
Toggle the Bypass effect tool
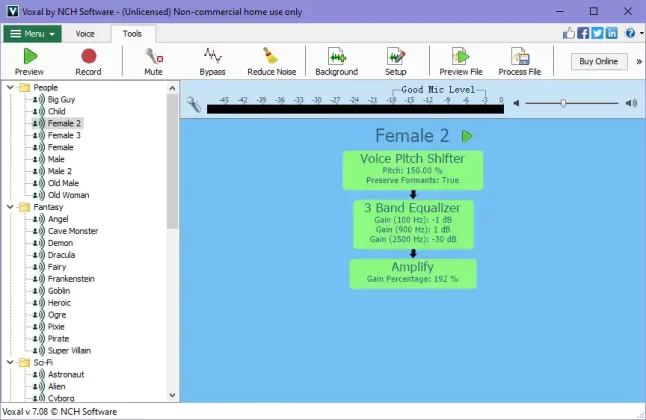click(x=212, y=61)
